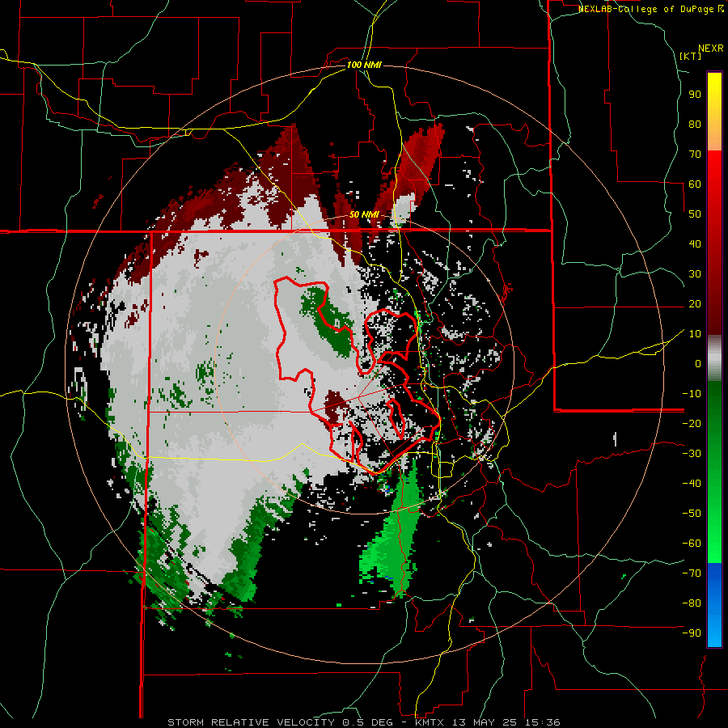Click the 15:36 time in the footer
Viewport: 728px width, 728px height.
pyautogui.click(x=542, y=722)
